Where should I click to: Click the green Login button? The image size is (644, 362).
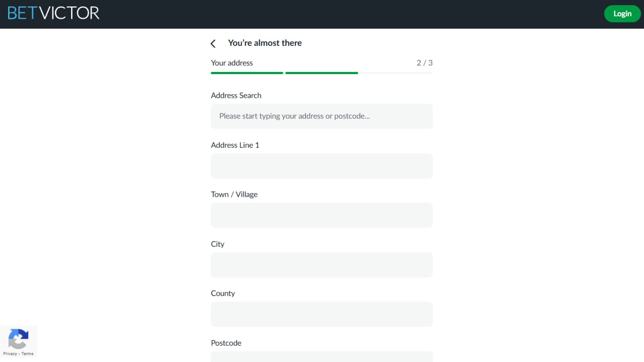[x=622, y=14]
